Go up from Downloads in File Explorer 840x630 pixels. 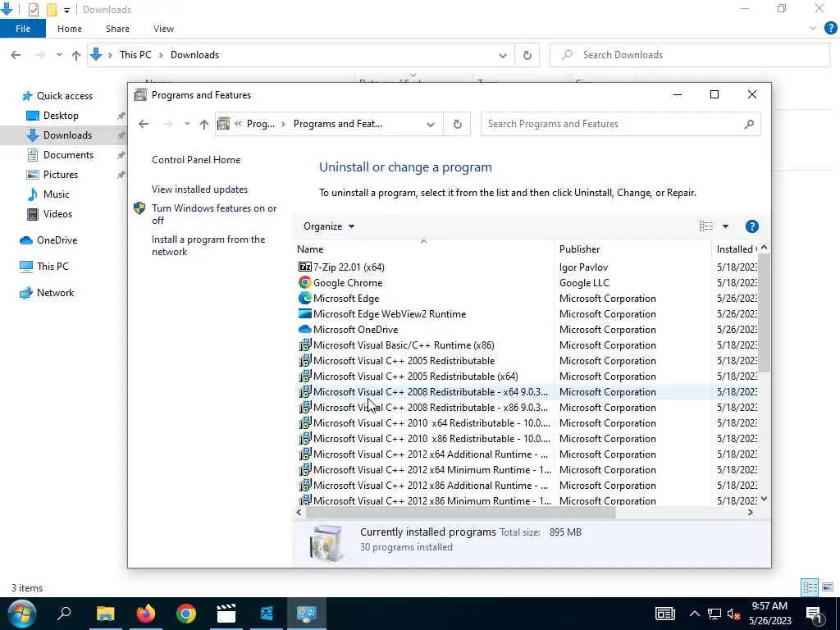[x=76, y=55]
